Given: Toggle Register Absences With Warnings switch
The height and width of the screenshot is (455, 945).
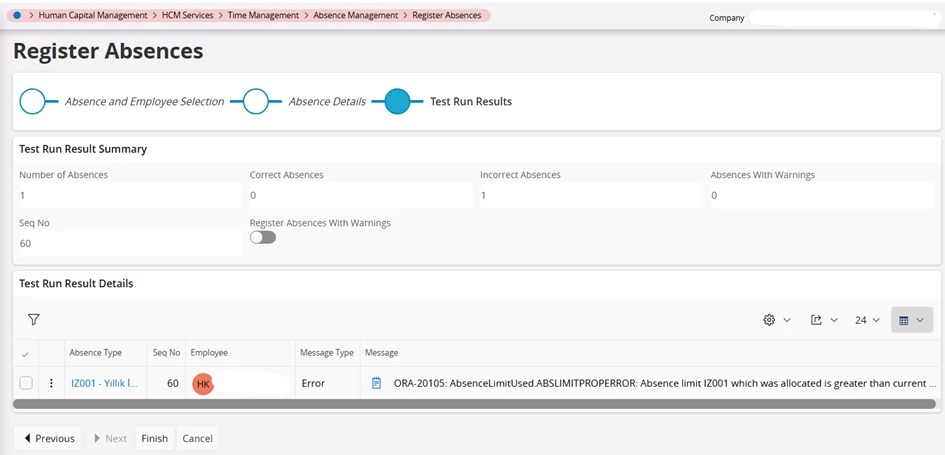Looking at the screenshot, I should point(263,237).
